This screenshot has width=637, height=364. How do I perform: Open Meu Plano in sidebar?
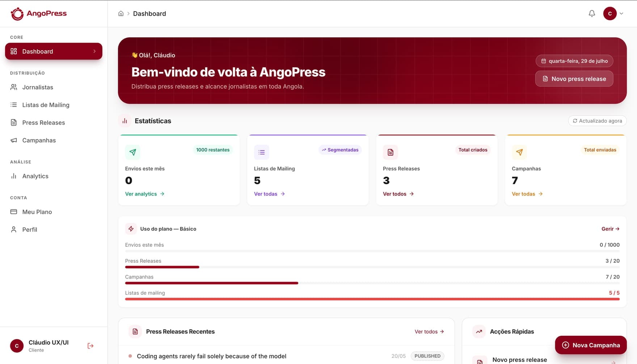click(x=54, y=212)
